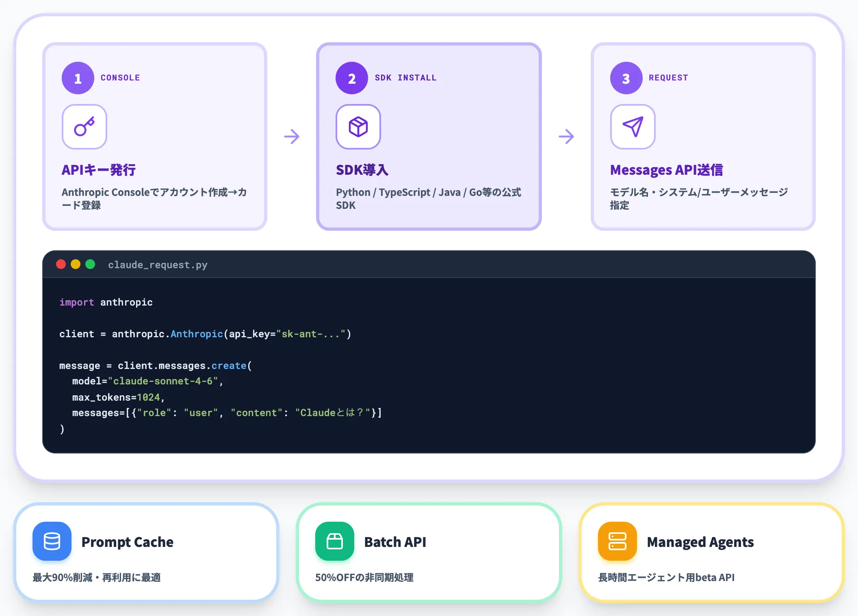Image resolution: width=858 pixels, height=616 pixels.
Task: Click the Anthropic Consoleでアカウント作成 description
Action: pyautogui.click(x=154, y=199)
